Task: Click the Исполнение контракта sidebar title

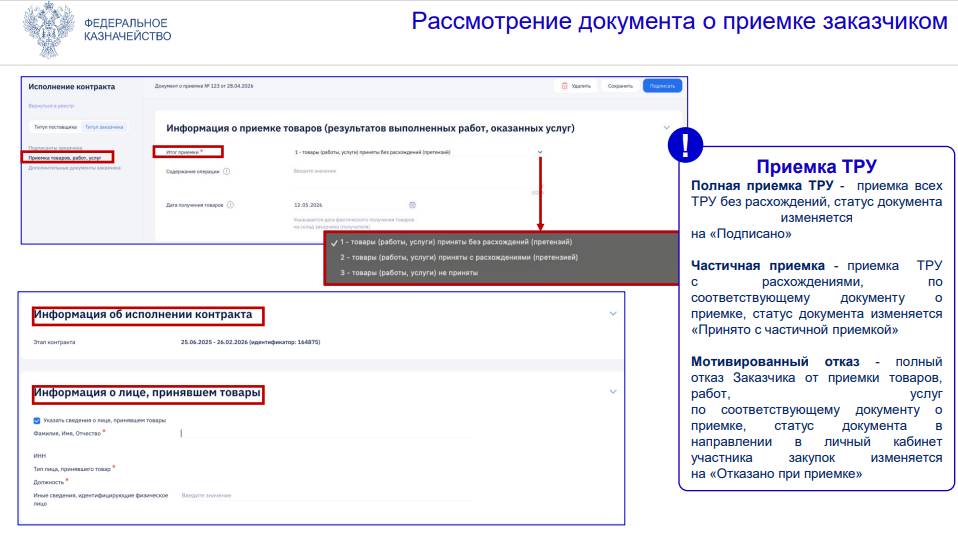Action: (71, 87)
